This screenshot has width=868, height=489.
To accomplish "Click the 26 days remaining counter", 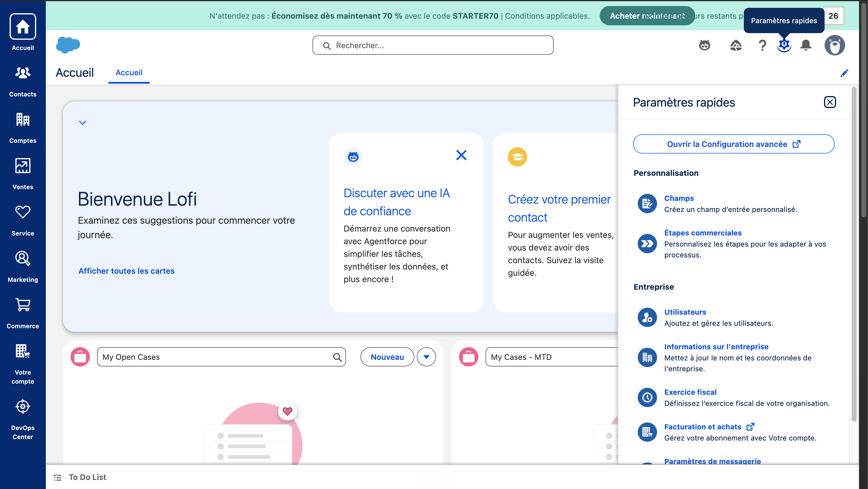I will tap(833, 16).
